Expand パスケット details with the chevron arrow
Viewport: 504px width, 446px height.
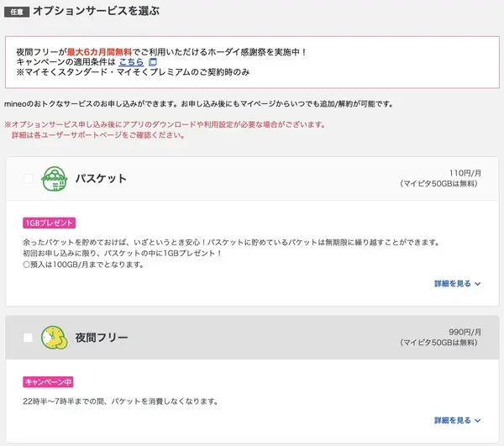[478, 284]
